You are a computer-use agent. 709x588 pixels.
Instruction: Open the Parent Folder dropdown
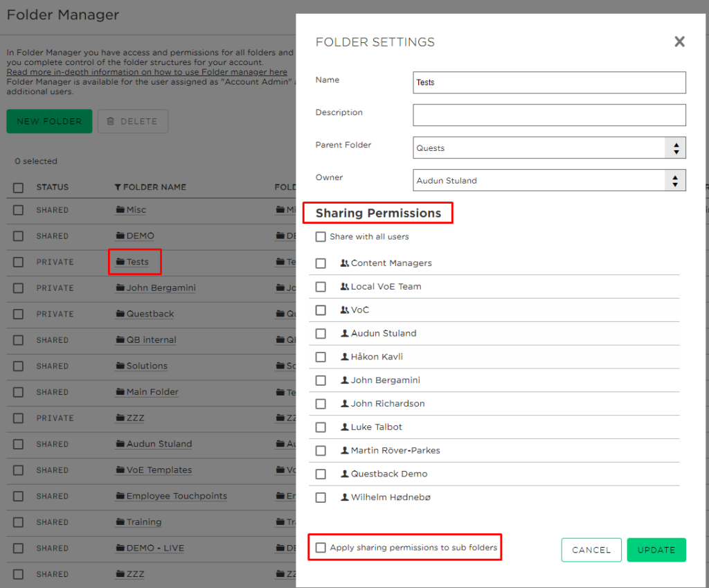click(676, 148)
